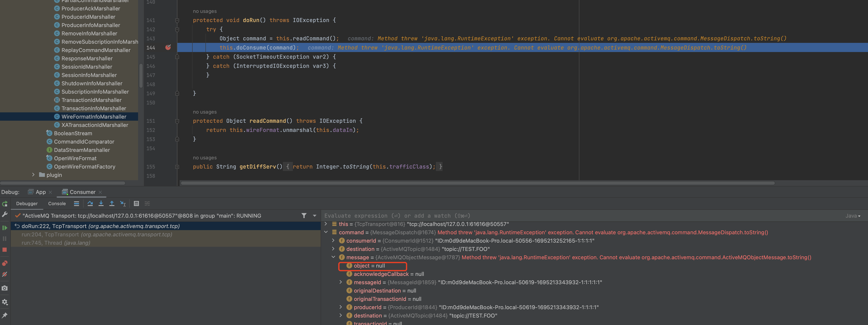Select the run:204 TcpTransport stack frame
This screenshot has width=868, height=325.
coord(166,235)
